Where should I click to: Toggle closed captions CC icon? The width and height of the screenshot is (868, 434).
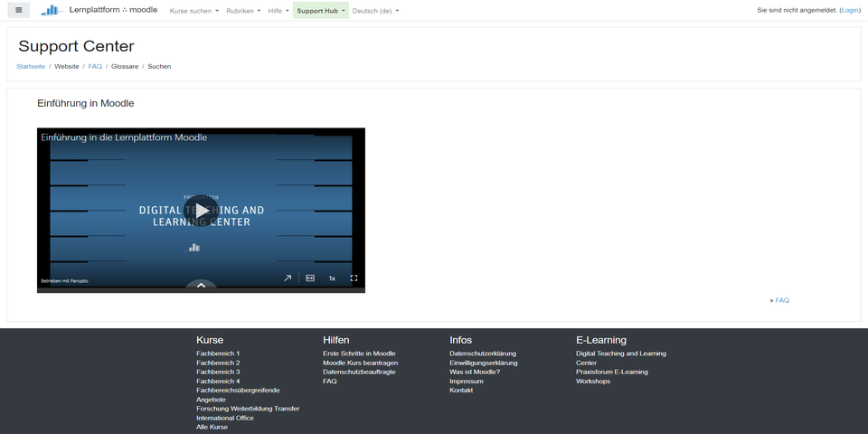310,278
